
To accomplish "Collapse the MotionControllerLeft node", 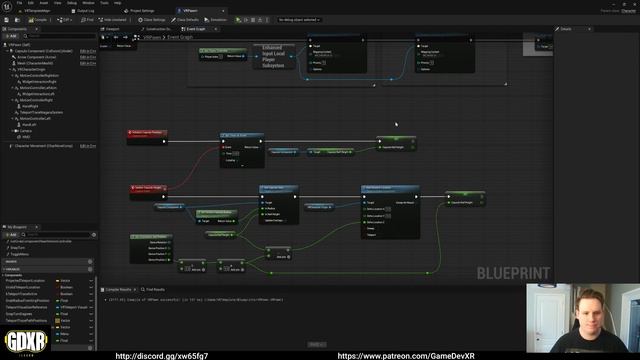I will coord(12,118).
